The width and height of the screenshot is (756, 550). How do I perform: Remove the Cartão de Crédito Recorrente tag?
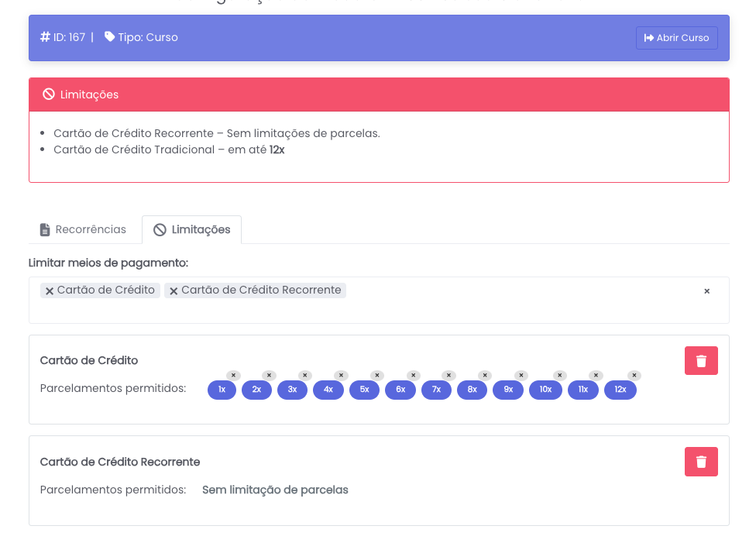click(174, 291)
